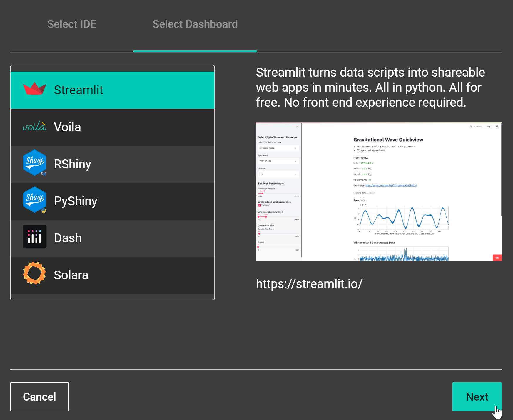Click the Voila script logo icon
Viewport: 513px width, 420px height.
click(34, 126)
